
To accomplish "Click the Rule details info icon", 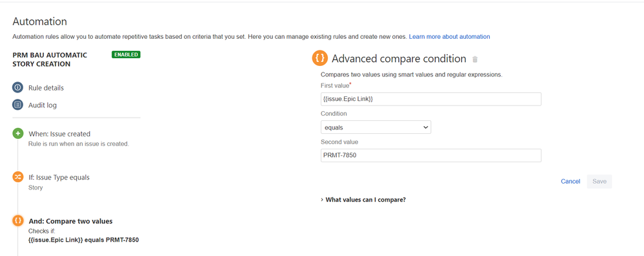I will tap(17, 88).
